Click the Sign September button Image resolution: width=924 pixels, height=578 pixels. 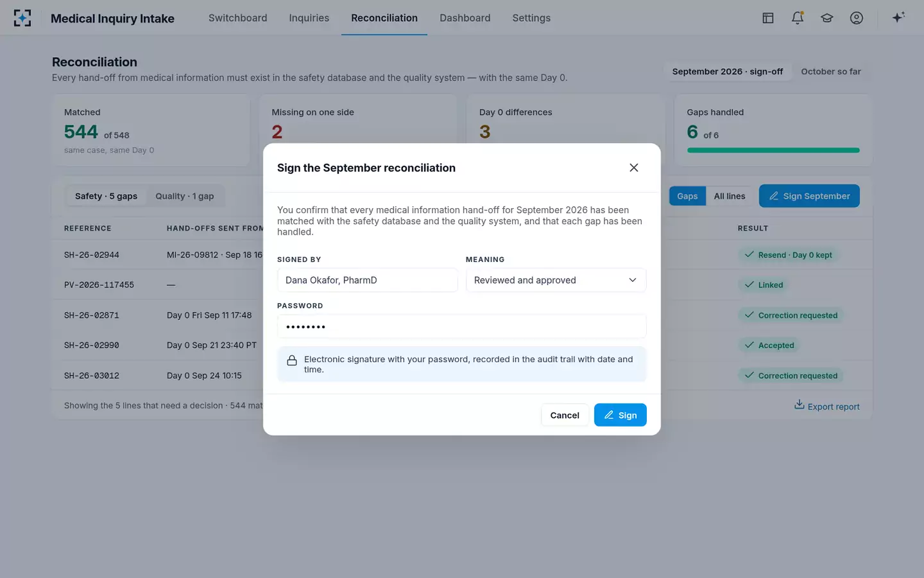pyautogui.click(x=809, y=196)
